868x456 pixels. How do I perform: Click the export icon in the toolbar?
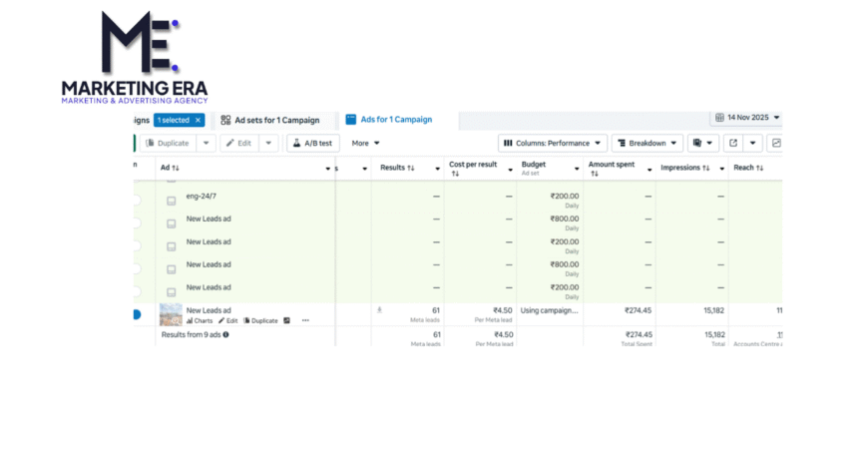click(x=733, y=143)
